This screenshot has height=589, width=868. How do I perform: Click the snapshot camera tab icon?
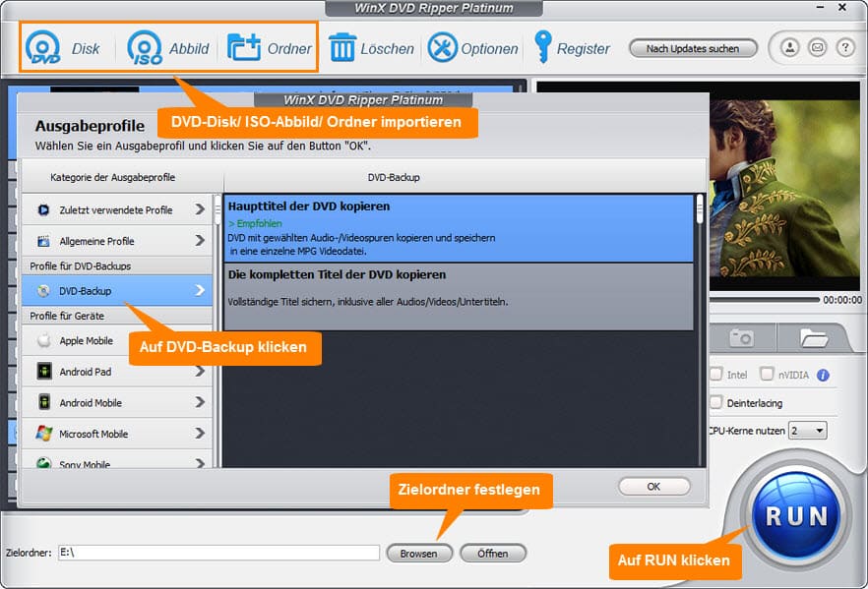pos(741,338)
